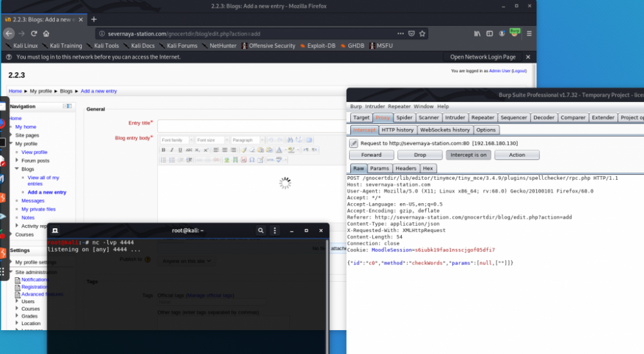Click Open Network Login Page button
The height and width of the screenshot is (354, 644).
(x=482, y=57)
